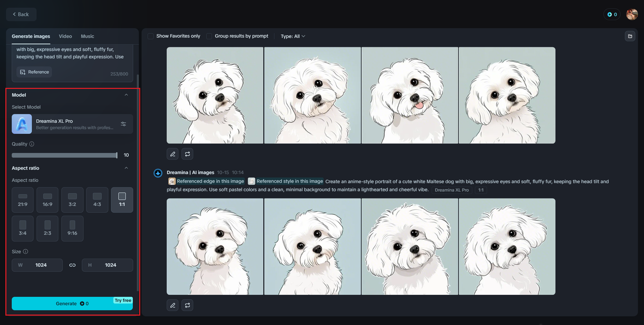This screenshot has width=644, height=325.
Task: Select the 3:4 aspect ratio
Action: click(23, 228)
